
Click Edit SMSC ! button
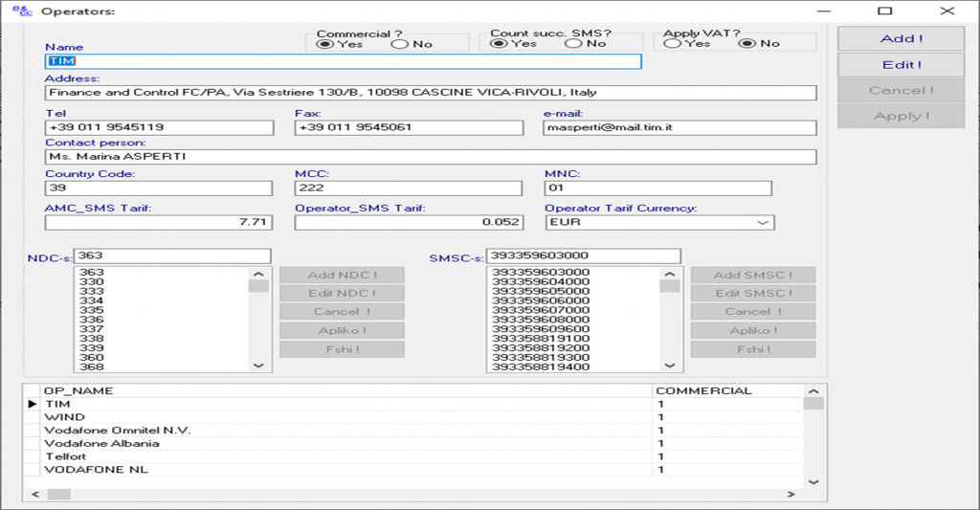pos(753,294)
